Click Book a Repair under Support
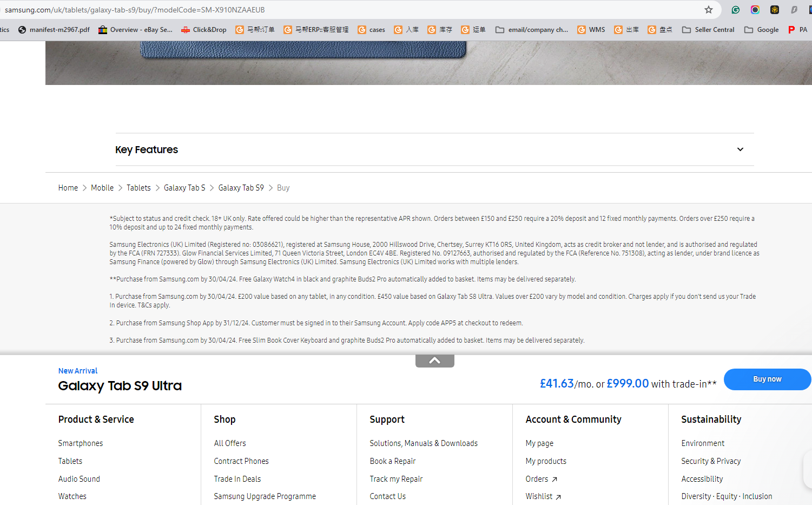Image resolution: width=812 pixels, height=505 pixels. click(x=392, y=461)
